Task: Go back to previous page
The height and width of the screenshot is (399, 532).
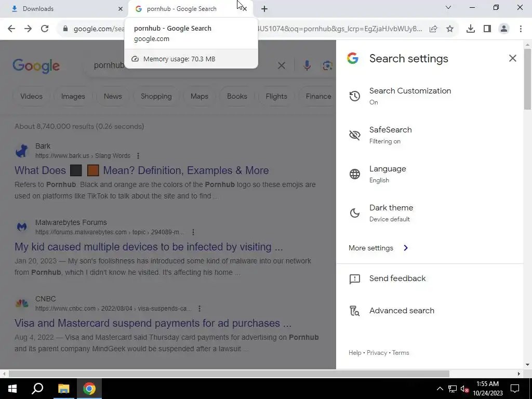Action: [x=11, y=29]
